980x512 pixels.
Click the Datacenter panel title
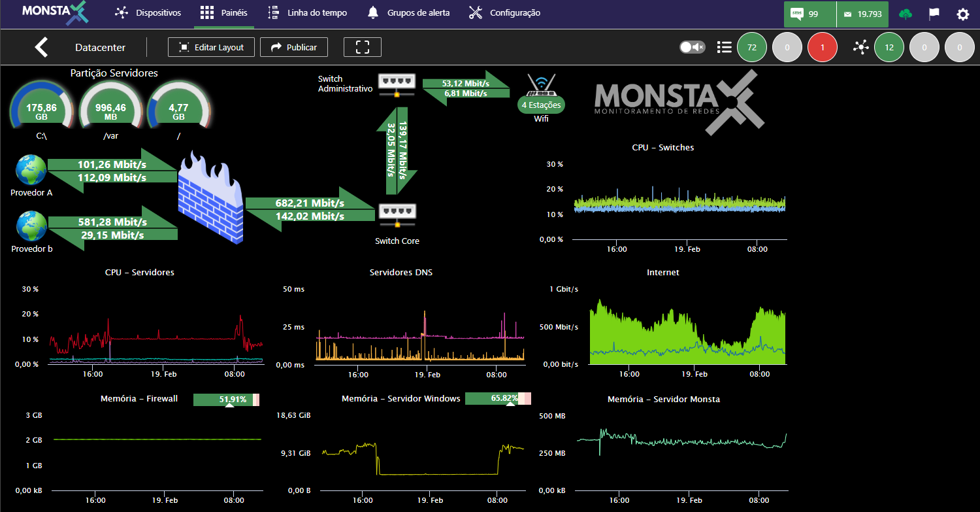[101, 47]
